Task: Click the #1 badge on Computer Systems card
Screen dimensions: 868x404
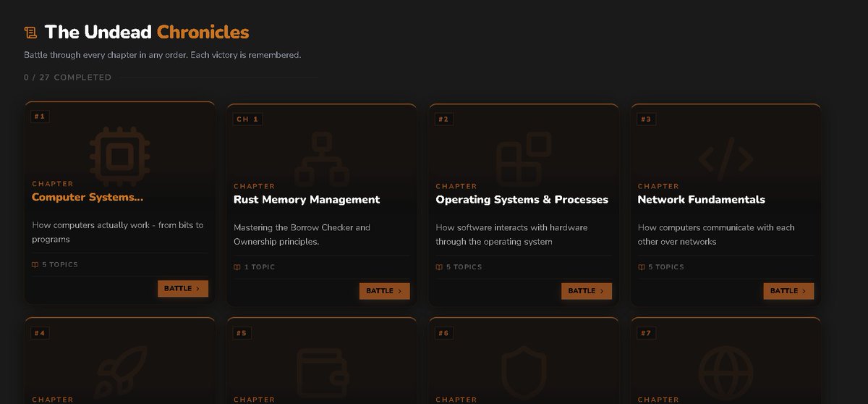Action: tap(40, 117)
